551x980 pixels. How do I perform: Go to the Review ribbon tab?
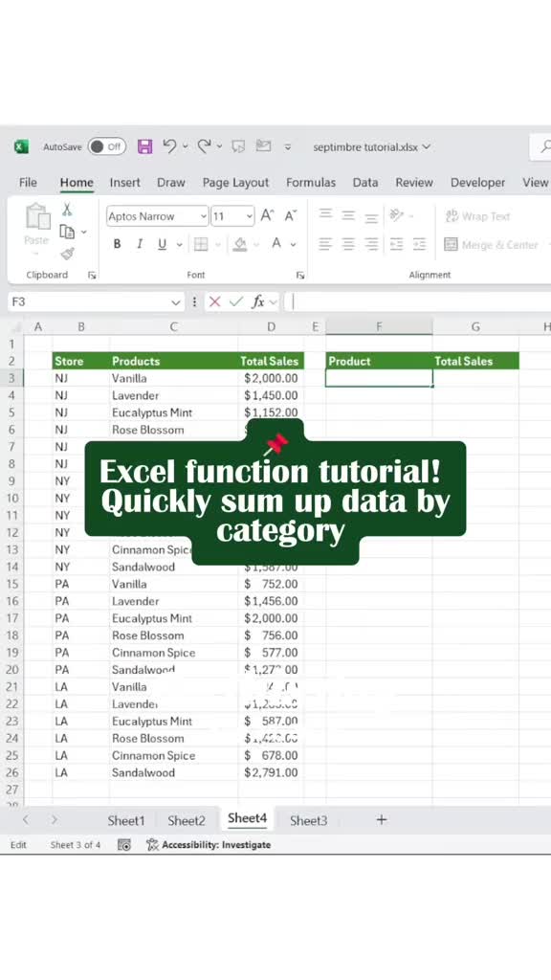point(414,183)
